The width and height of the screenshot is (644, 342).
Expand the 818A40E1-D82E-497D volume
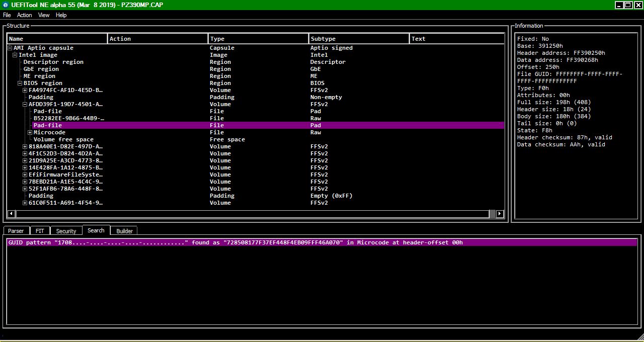25,146
